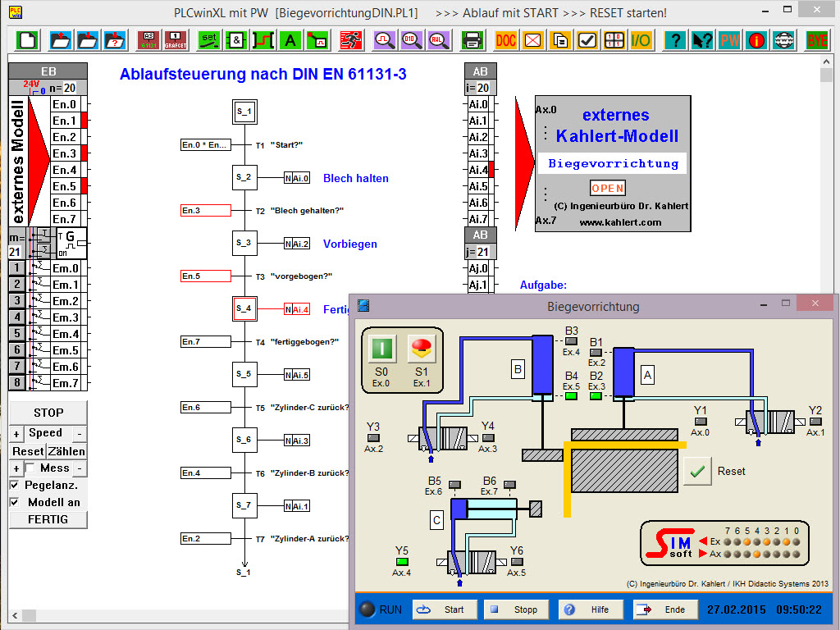Image resolution: width=840 pixels, height=630 pixels.
Task: Click the FERTIG button
Action: tap(48, 519)
